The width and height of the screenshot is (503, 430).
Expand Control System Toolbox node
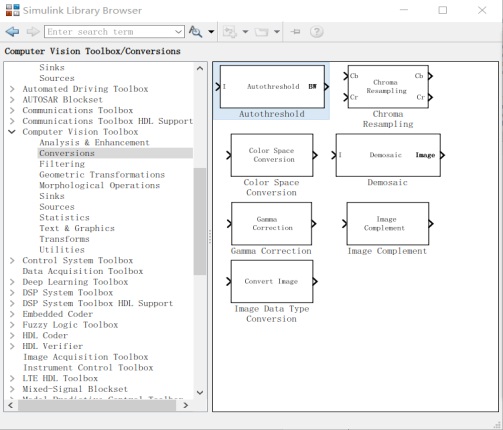tap(12, 260)
